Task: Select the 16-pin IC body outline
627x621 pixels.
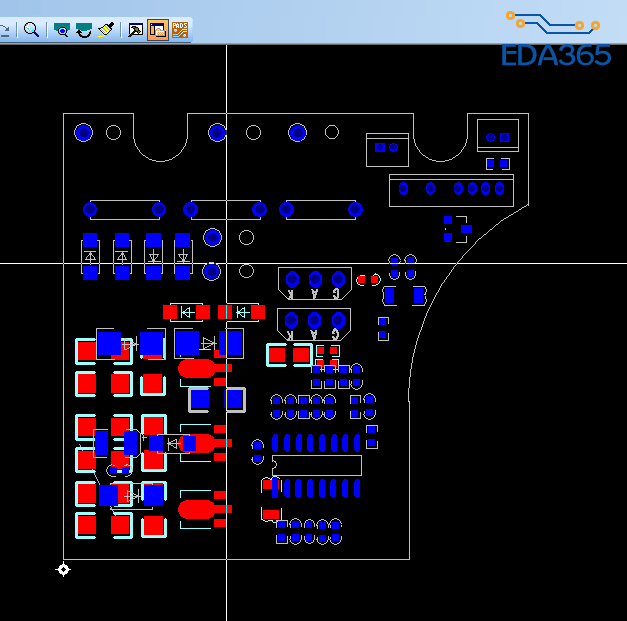Action: coord(317,465)
